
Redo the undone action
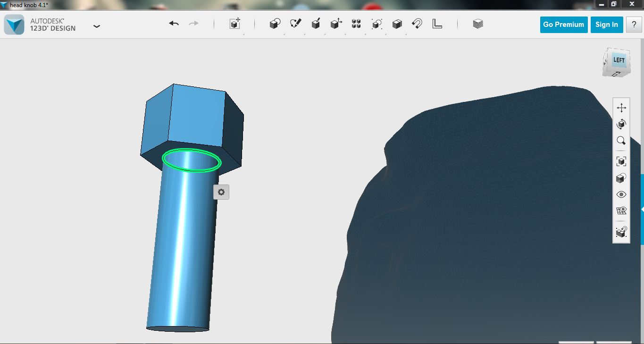[194, 24]
